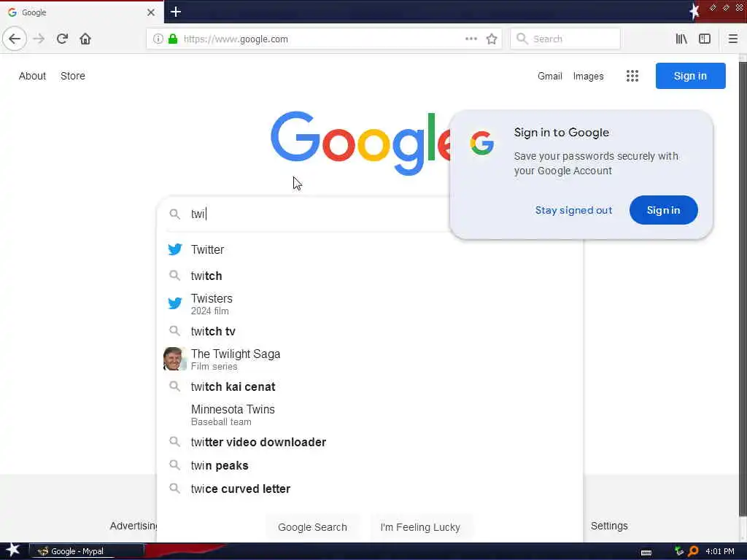
Task: Choose the twitch suggestion
Action: (x=370, y=276)
